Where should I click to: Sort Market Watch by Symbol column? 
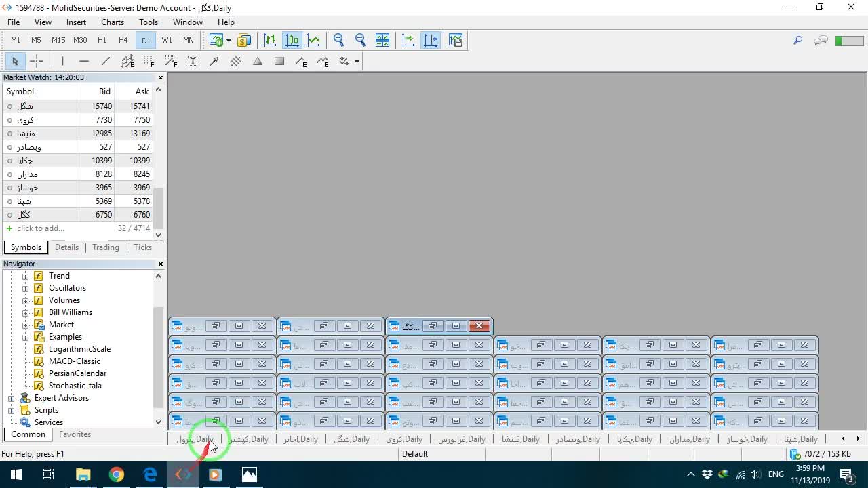coord(39,91)
